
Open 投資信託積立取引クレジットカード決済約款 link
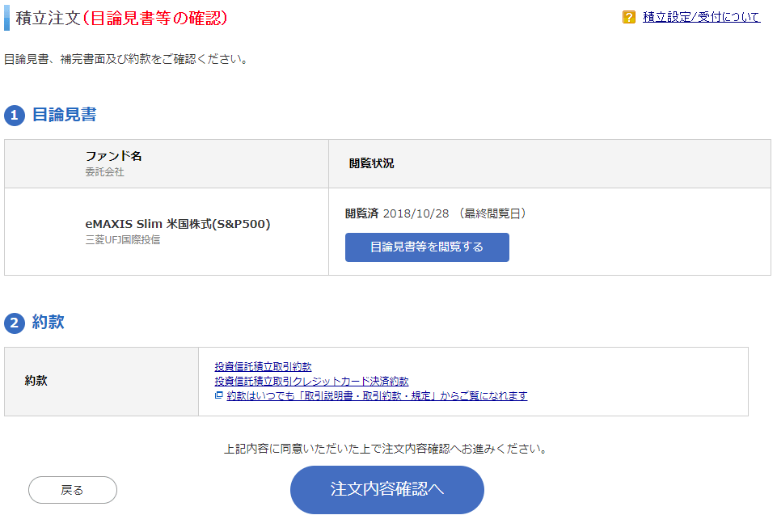[x=312, y=382]
